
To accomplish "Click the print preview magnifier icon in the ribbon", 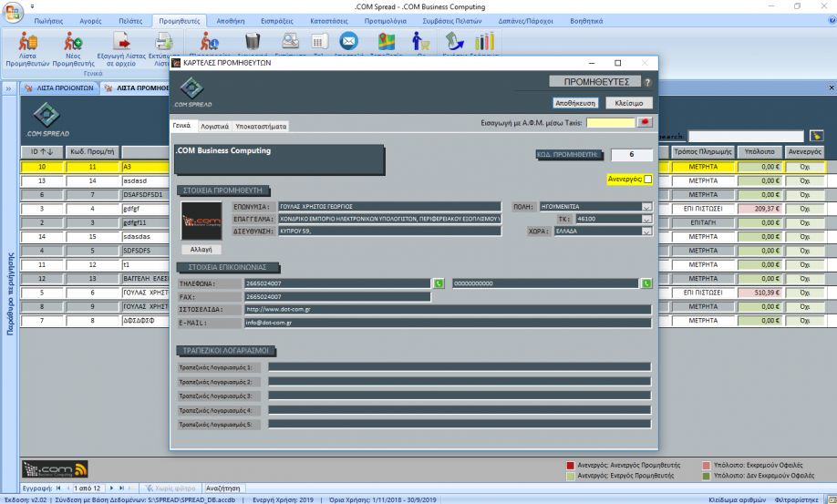I will 290,42.
